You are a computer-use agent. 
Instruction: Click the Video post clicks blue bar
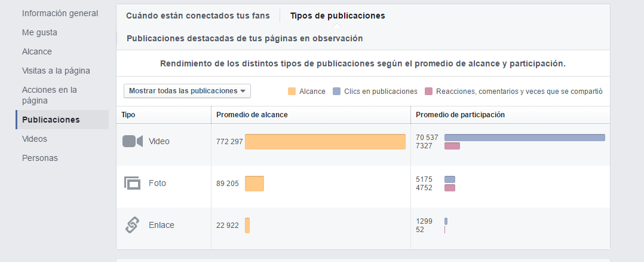point(525,138)
